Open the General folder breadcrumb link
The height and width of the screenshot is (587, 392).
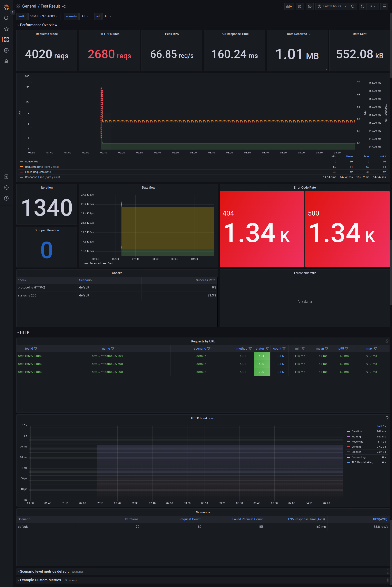pos(29,6)
